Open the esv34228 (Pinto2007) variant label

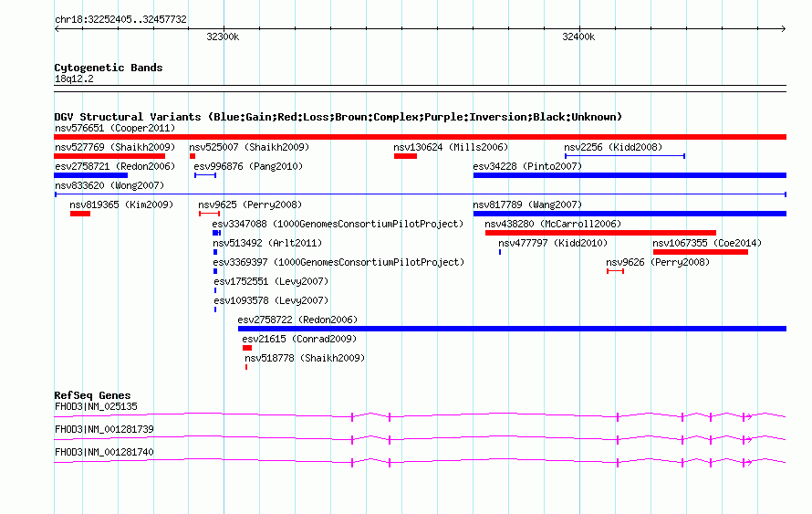point(527,166)
